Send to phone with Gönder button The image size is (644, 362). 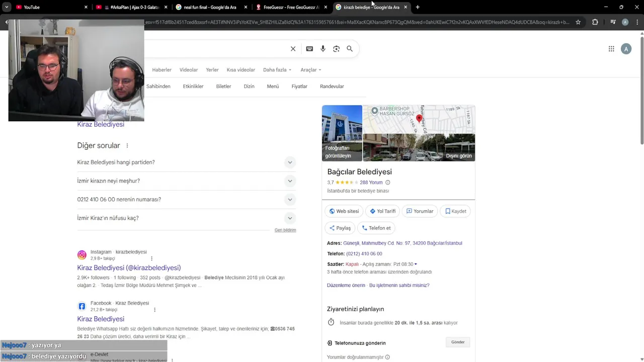[458, 342]
